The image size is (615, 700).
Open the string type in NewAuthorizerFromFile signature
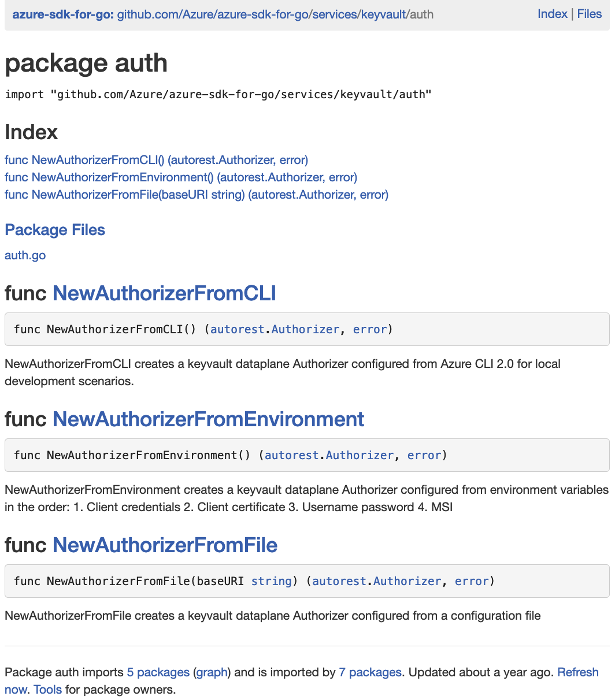(x=272, y=581)
